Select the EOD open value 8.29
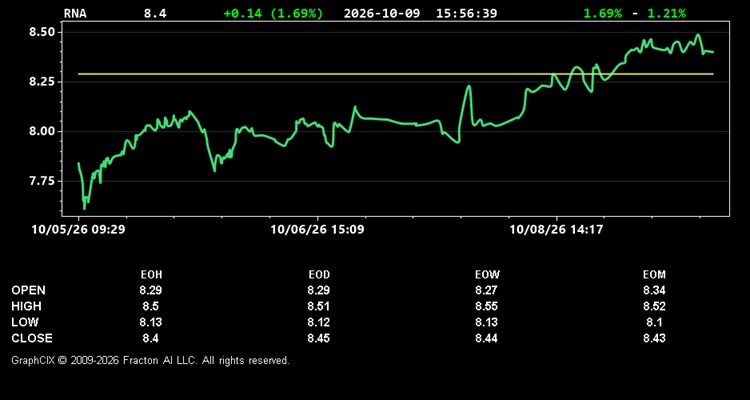 [319, 290]
